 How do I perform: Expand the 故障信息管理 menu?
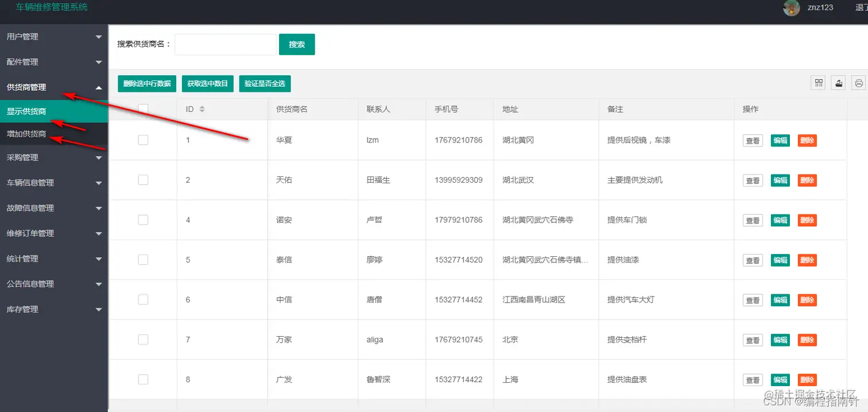[54, 208]
